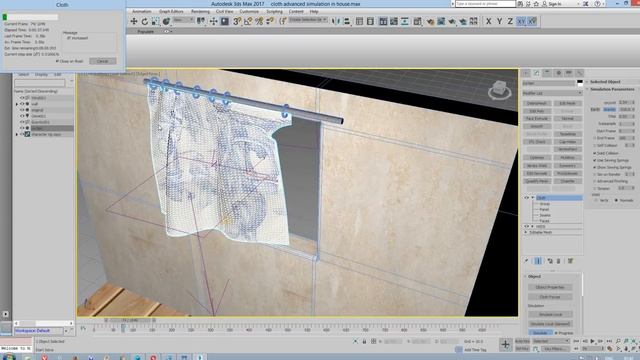
Task: Switch to the Motion command panel tab
Action: (x=558, y=73)
